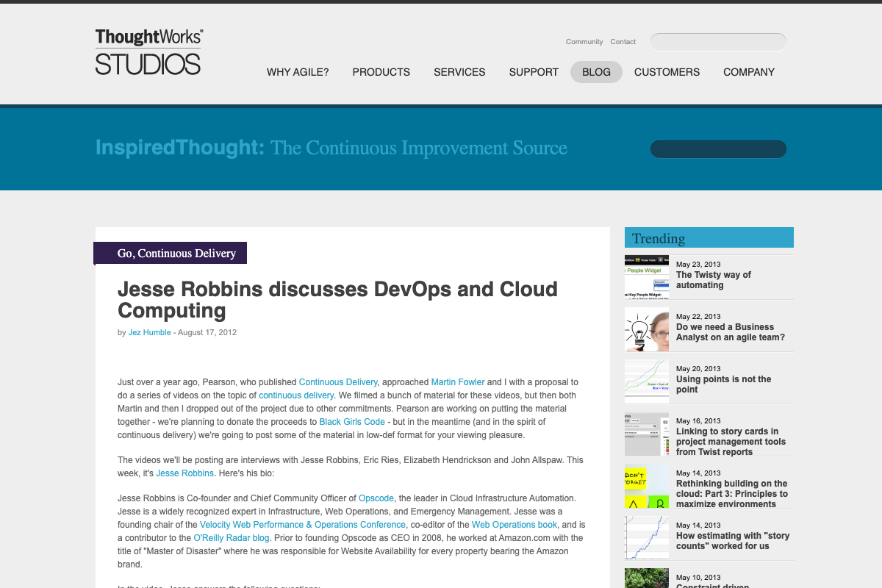Click the lightbulb thumbnail for the Business Analyst post
The height and width of the screenshot is (588, 882).
[x=646, y=329]
